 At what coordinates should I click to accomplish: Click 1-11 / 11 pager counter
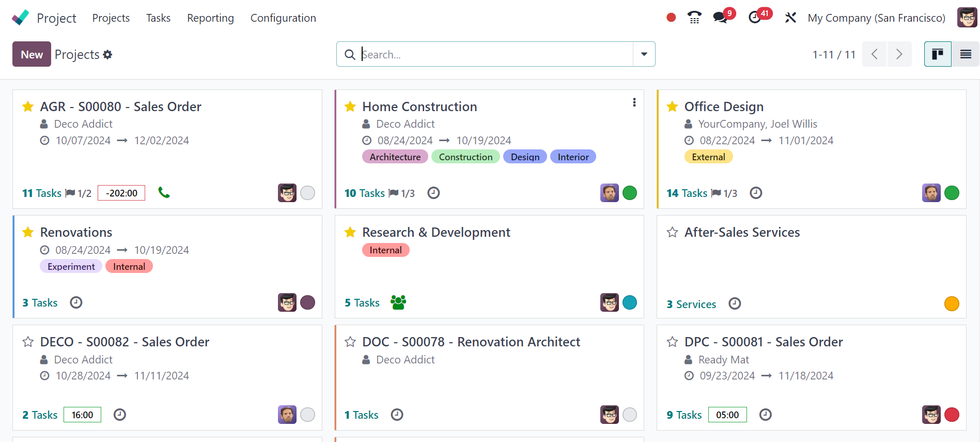click(x=834, y=54)
